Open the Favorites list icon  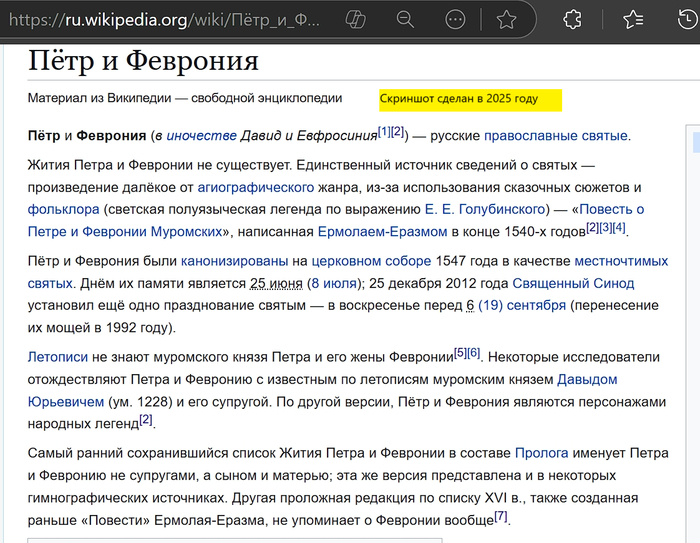pyautogui.click(x=633, y=19)
